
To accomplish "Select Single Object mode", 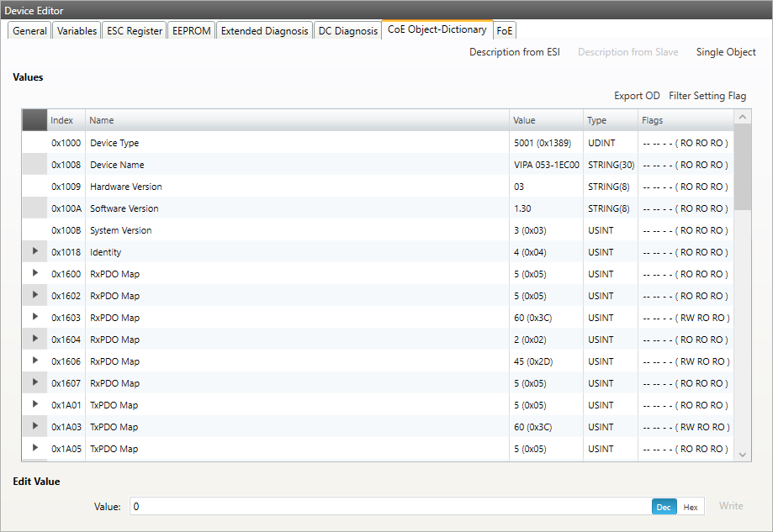I will [x=725, y=52].
